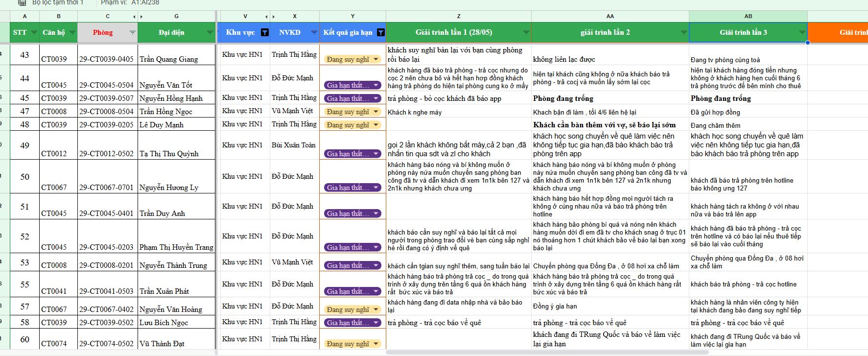Open Đang suy nghĩ dropdown for Trần Quang Giang
Image resolution: width=868 pixels, height=356 pixels.
pyautogui.click(x=375, y=59)
